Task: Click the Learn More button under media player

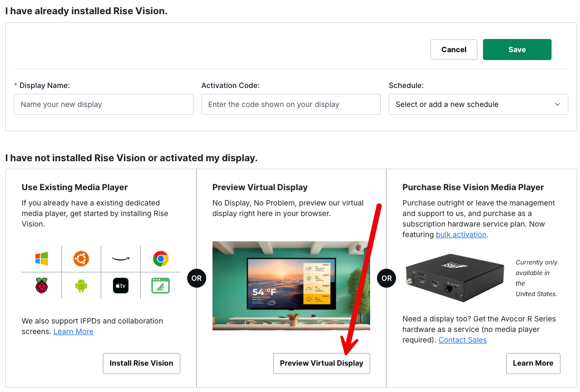Action: point(533,363)
